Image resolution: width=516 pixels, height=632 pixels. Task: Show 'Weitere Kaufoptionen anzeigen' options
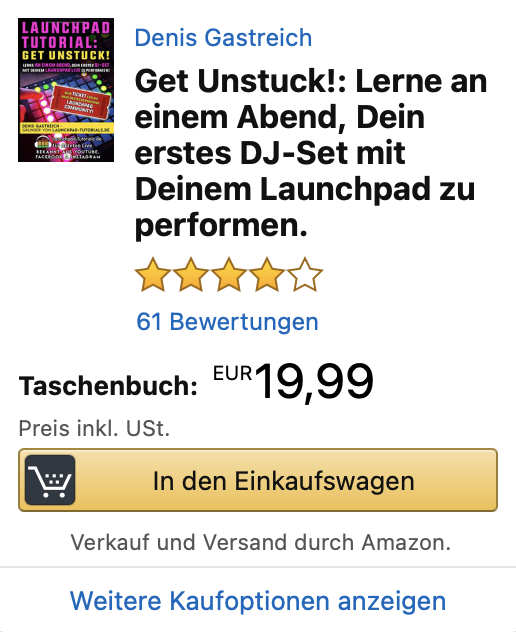pyautogui.click(x=258, y=601)
